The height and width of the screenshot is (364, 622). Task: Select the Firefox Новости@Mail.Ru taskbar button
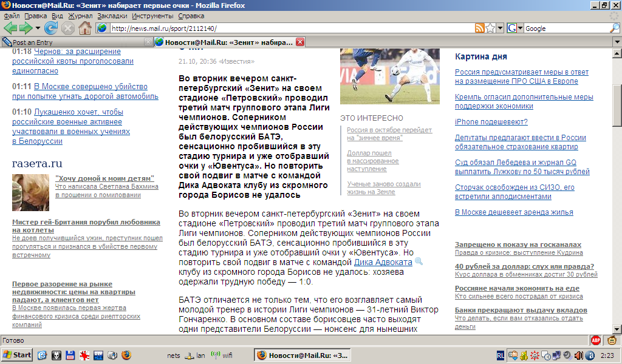click(x=302, y=356)
